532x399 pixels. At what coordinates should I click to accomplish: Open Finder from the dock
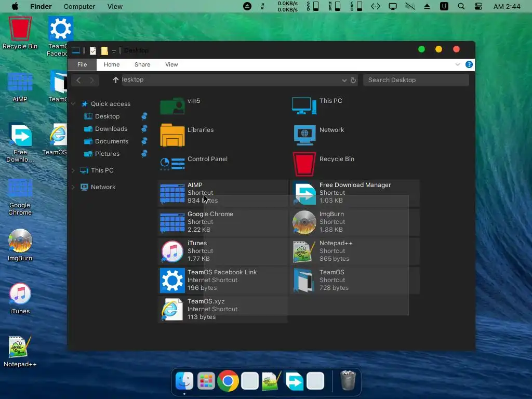coord(184,381)
